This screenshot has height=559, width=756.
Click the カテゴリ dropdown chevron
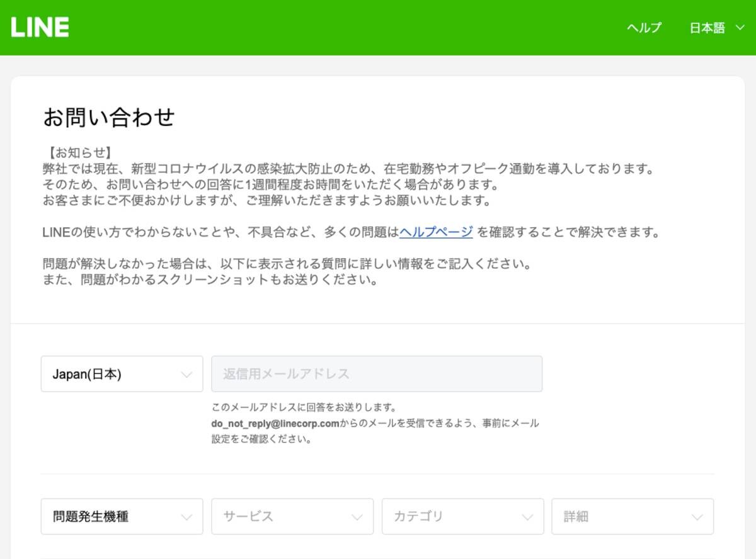tap(528, 516)
